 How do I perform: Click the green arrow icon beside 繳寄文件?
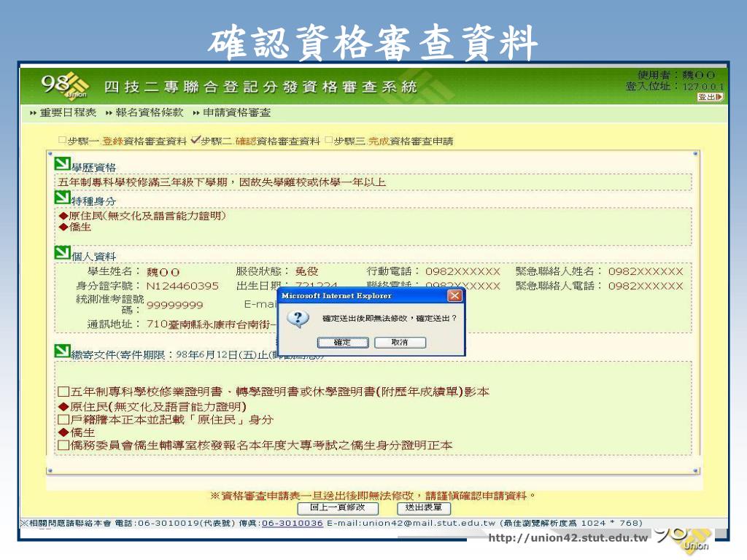(62, 351)
